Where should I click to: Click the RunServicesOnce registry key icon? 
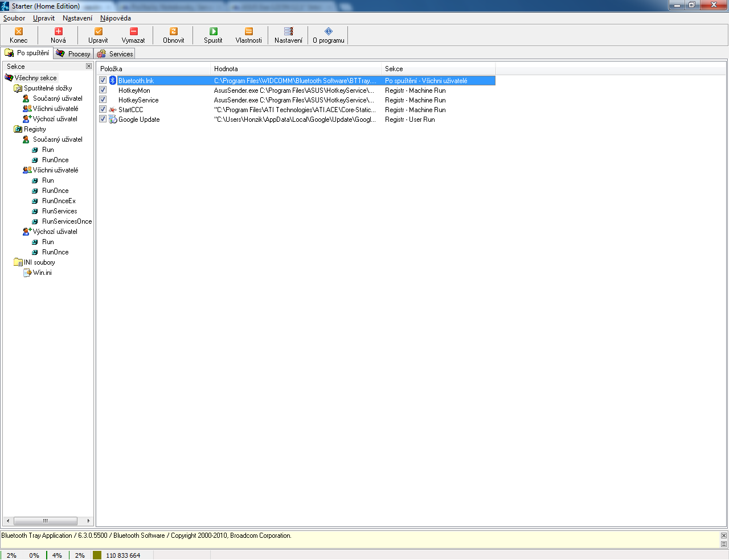click(35, 221)
